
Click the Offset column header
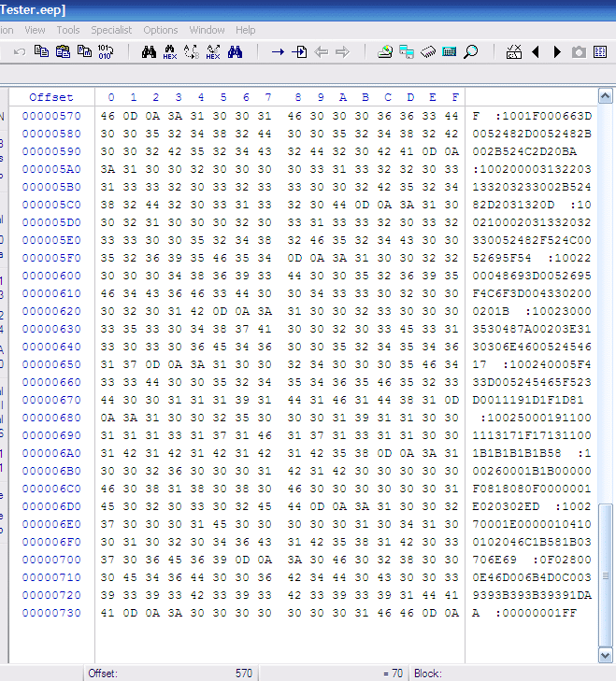[x=50, y=97]
